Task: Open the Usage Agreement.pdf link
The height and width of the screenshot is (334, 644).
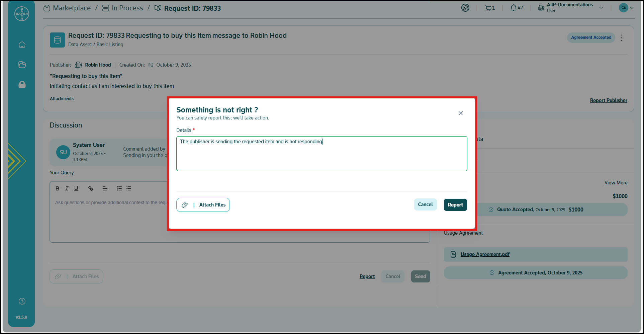Action: click(x=485, y=254)
